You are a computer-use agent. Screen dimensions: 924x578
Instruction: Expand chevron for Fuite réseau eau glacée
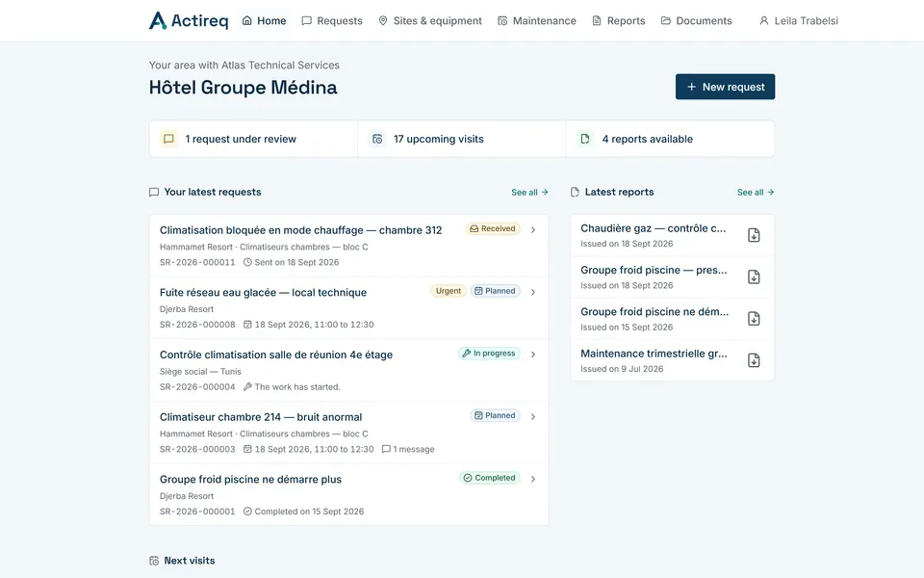click(x=532, y=292)
